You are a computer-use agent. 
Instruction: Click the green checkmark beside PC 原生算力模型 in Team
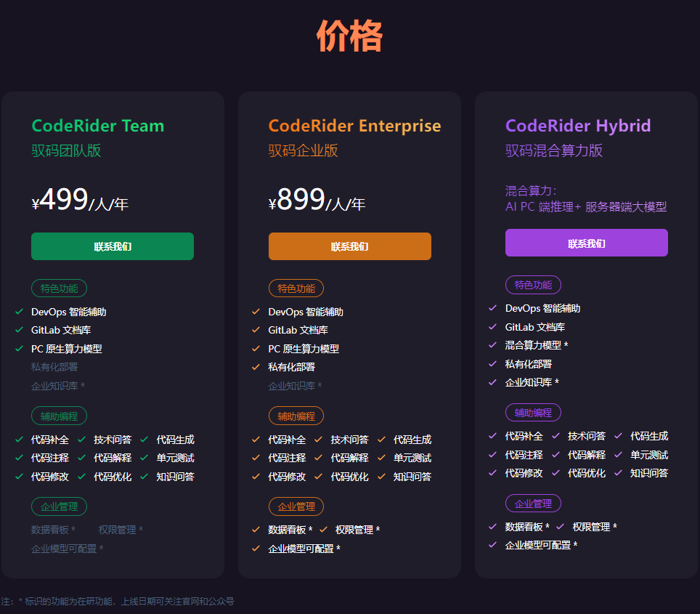[x=19, y=349]
